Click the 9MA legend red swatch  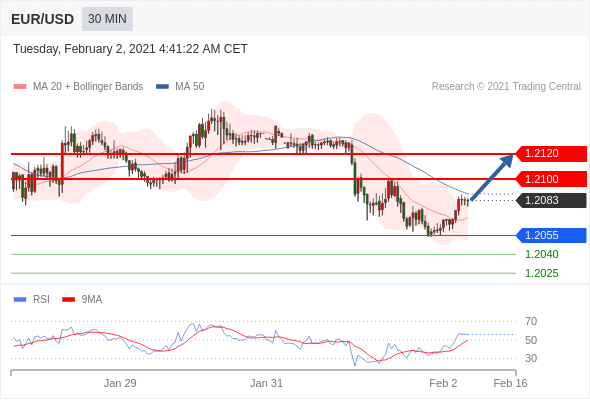click(x=68, y=300)
